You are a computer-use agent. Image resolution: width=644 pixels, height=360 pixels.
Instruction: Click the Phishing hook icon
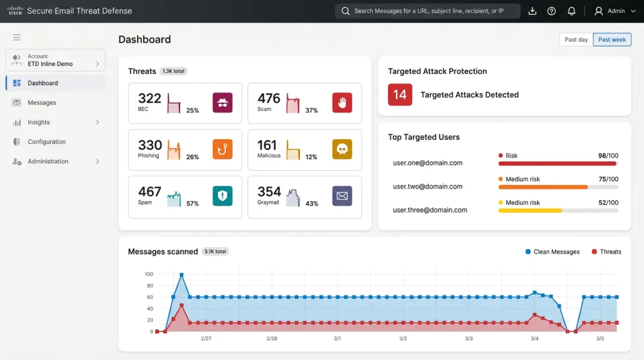[x=222, y=149]
